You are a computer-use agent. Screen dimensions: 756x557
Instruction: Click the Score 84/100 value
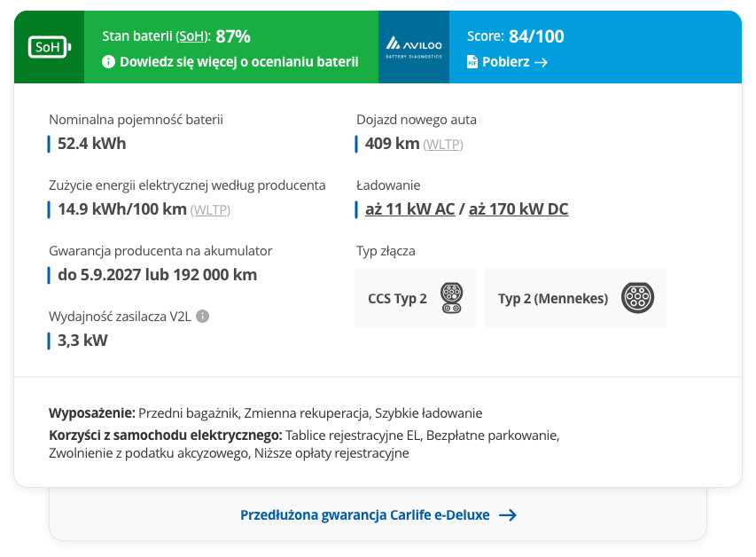(x=536, y=36)
